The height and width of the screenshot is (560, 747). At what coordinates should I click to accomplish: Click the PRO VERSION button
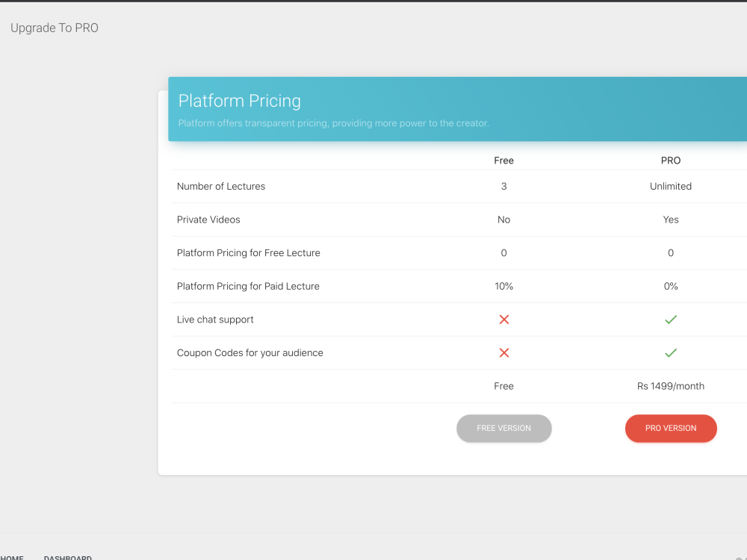coord(671,428)
